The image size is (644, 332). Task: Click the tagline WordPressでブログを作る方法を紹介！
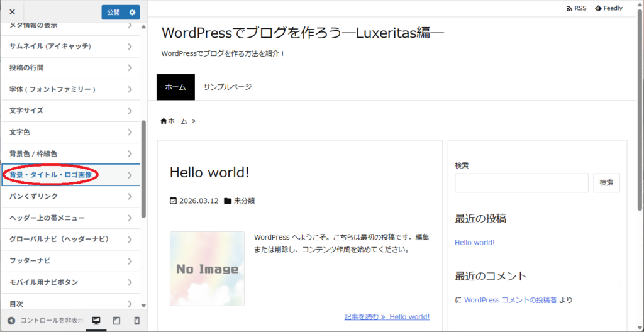pos(223,54)
